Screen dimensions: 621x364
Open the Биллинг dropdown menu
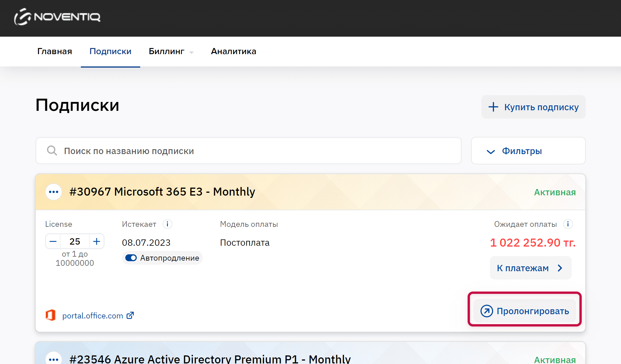click(171, 52)
